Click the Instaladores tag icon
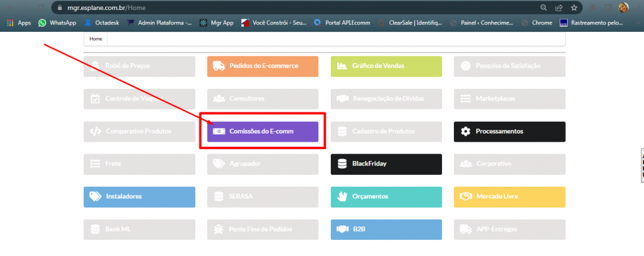 pyautogui.click(x=95, y=196)
